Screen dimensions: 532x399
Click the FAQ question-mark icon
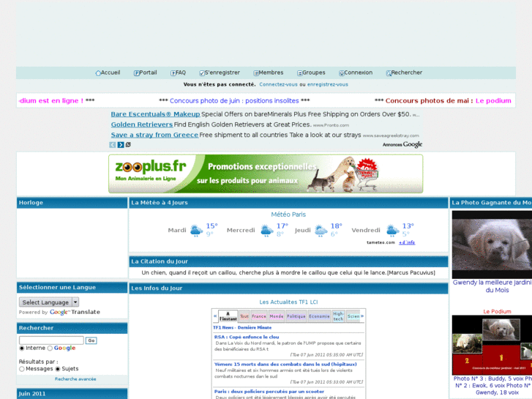tap(173, 73)
